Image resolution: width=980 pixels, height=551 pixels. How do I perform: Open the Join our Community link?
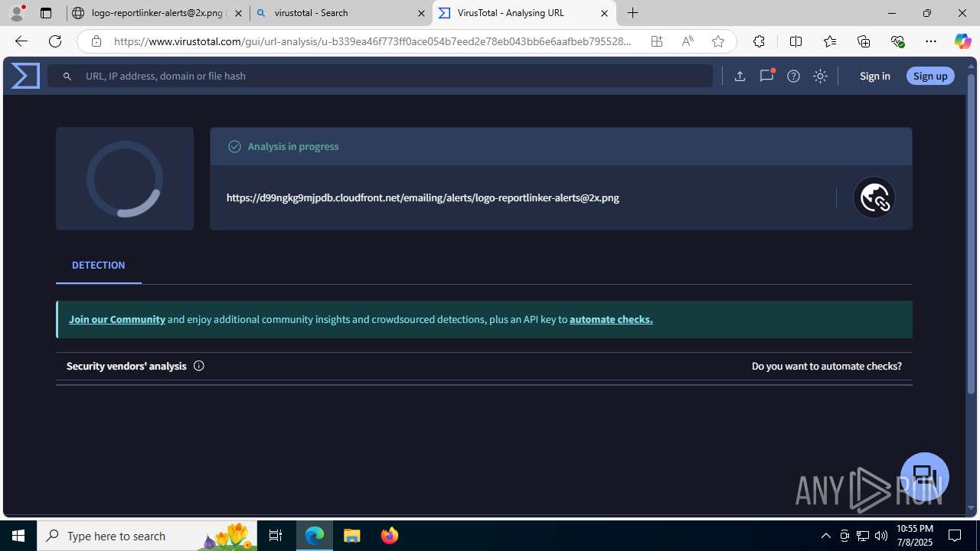[x=117, y=319]
